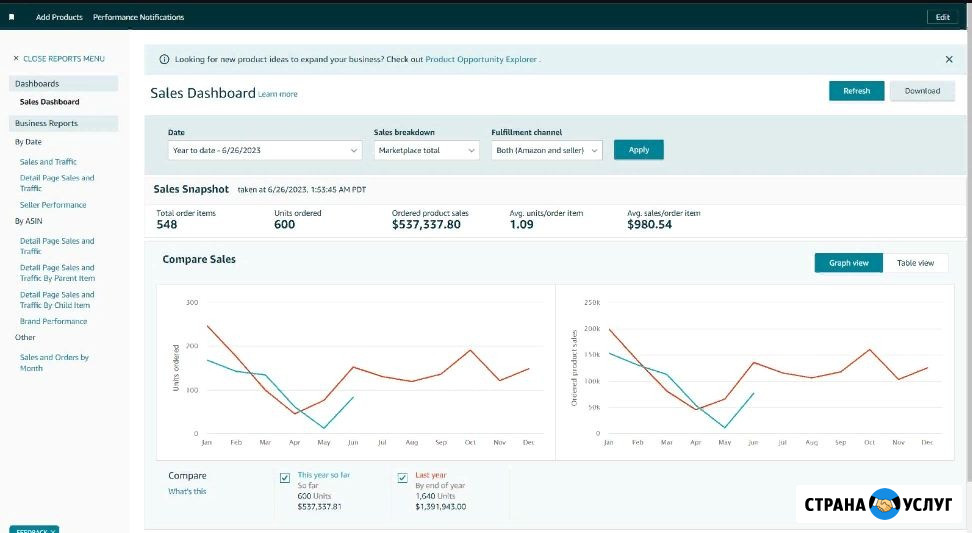Viewport: 972px width, 533px height.
Task: Open By ASIN Detail Page Sales and Traffic
Action: point(57,246)
